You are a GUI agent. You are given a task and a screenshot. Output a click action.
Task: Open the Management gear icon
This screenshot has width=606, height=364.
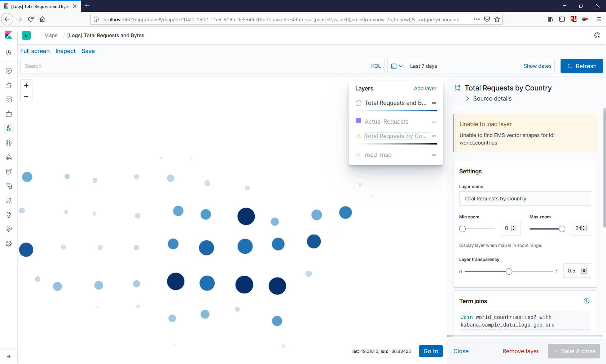click(x=8, y=244)
